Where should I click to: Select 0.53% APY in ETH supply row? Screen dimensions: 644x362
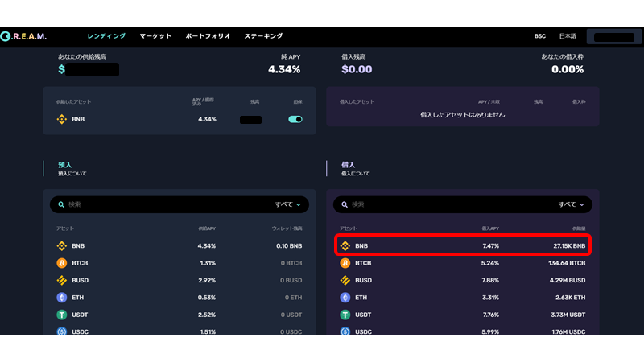pyautogui.click(x=207, y=298)
